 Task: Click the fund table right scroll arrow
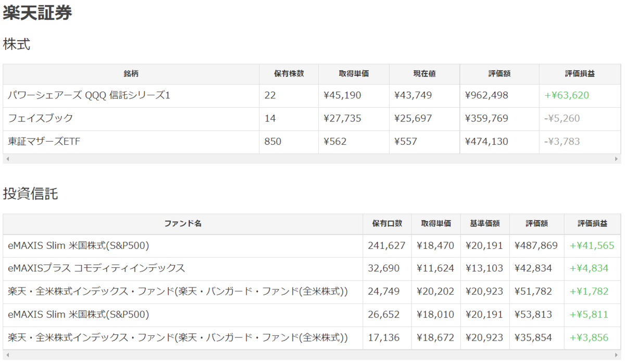617,355
